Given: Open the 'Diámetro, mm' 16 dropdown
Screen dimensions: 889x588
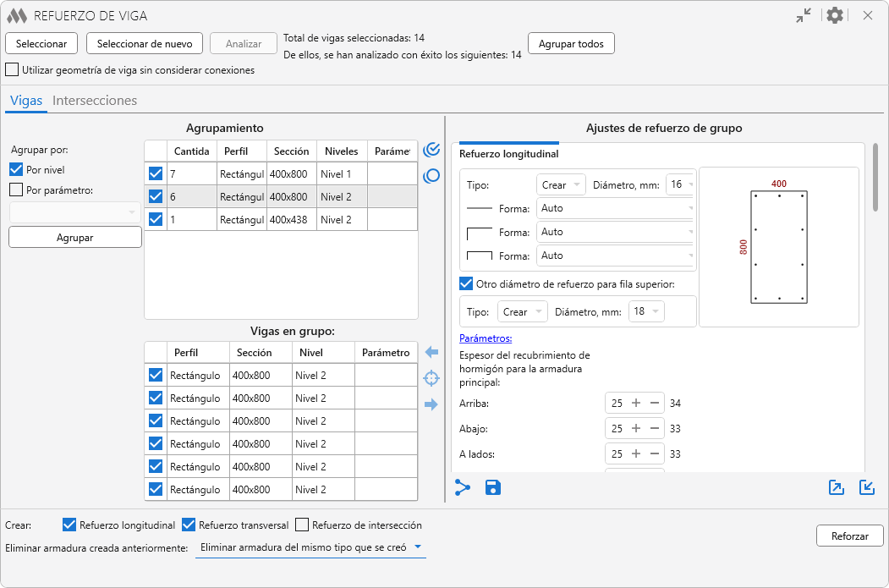Looking at the screenshot, I should coord(682,184).
